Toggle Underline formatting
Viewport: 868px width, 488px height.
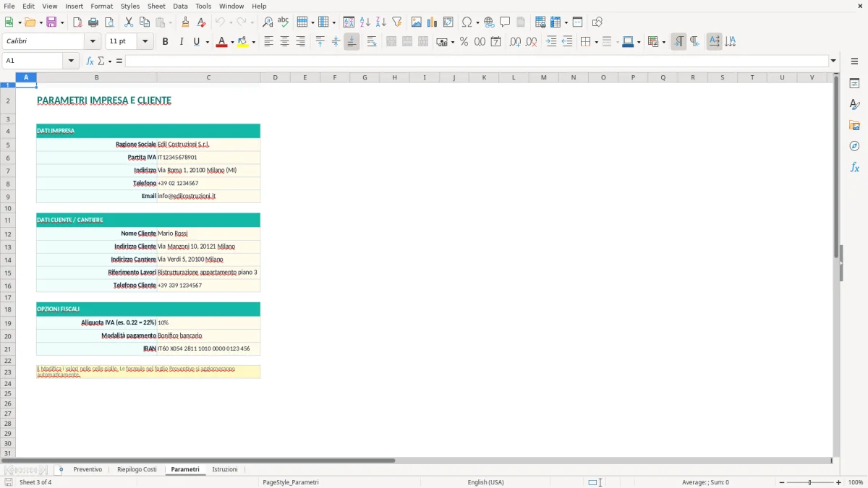coord(196,42)
